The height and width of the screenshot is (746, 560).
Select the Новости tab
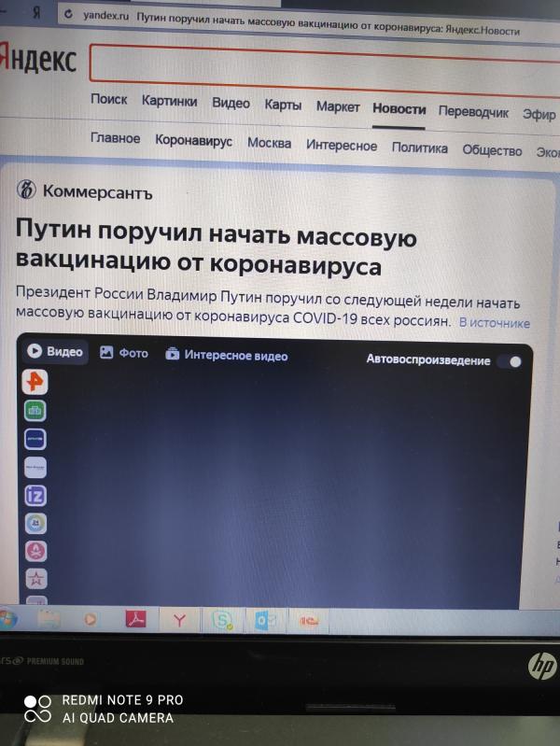coord(399,109)
